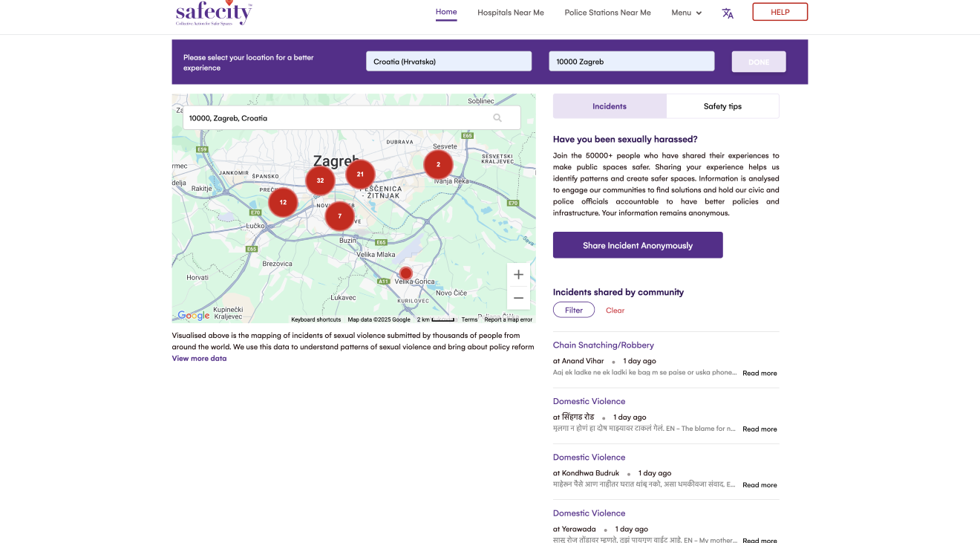This screenshot has width=980, height=543.
Task: Select the map cluster marked 32
Action: [x=320, y=181]
